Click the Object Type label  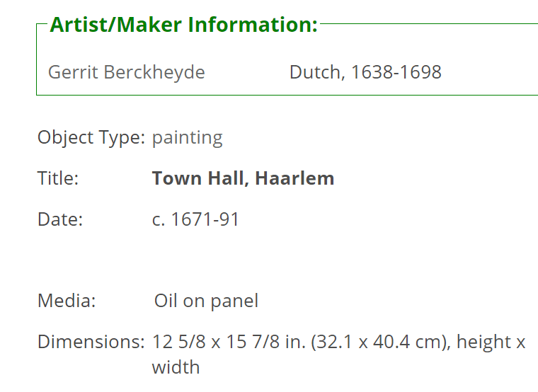coord(91,138)
